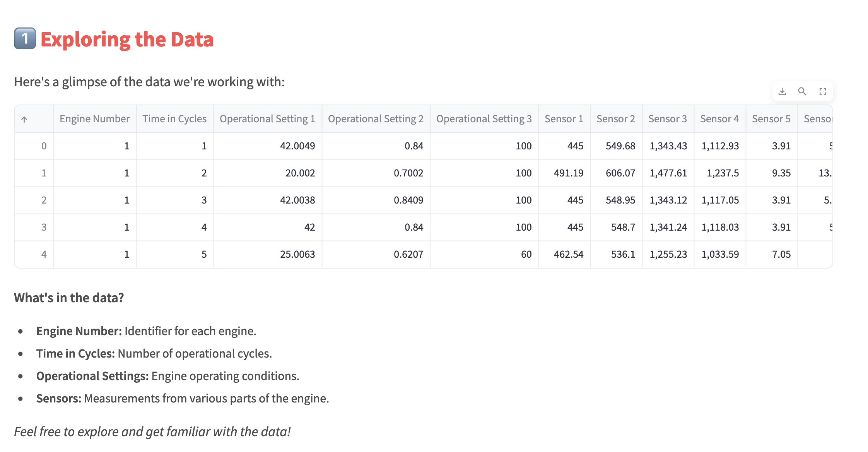Expand table to fullscreen view
Viewport: 868px width, 452px height.
(823, 92)
